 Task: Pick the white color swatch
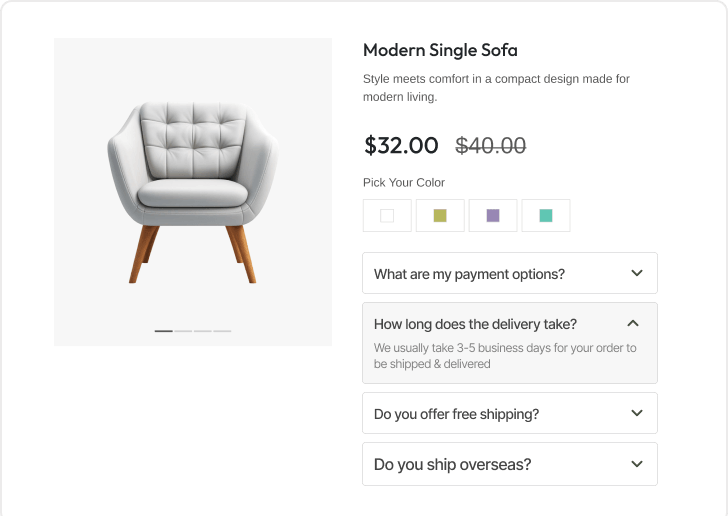click(387, 215)
